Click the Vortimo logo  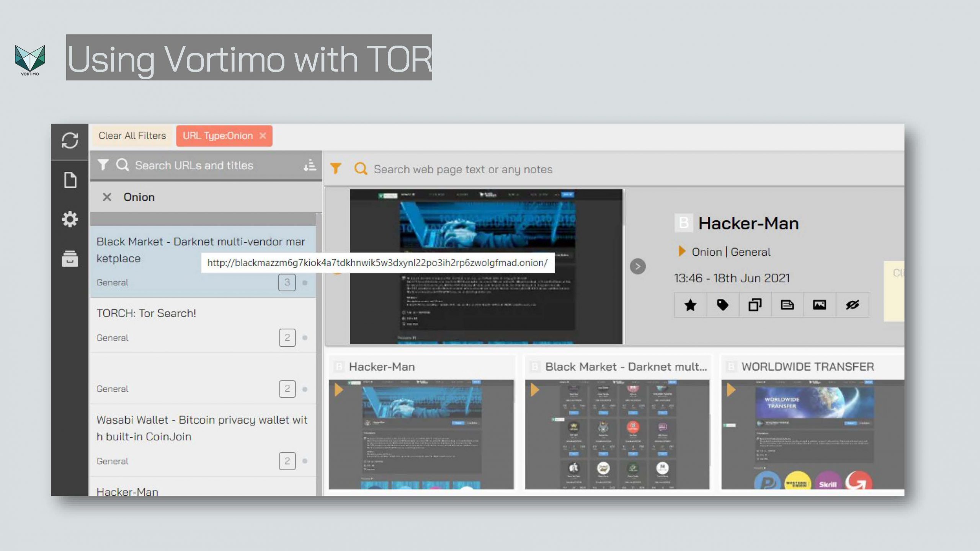30,60
